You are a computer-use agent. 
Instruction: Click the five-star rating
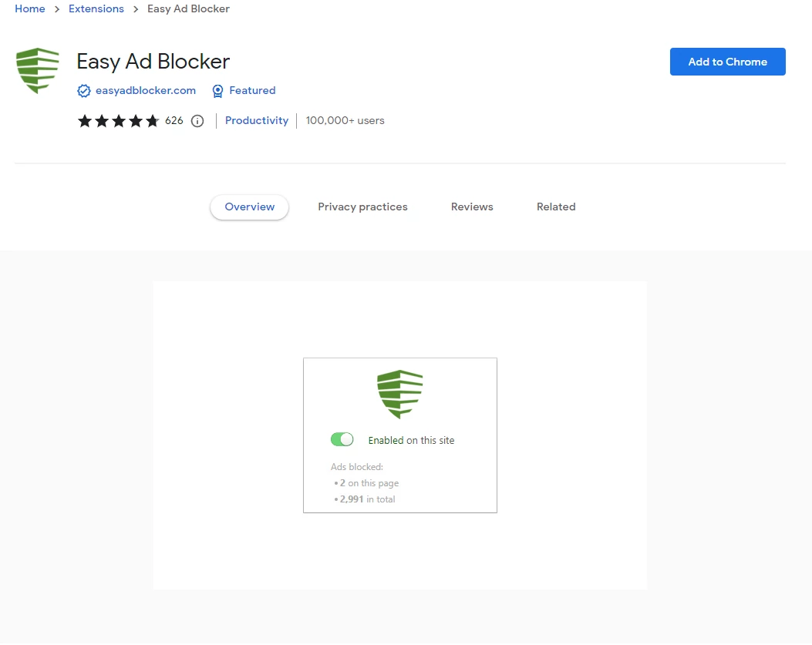[x=119, y=121]
